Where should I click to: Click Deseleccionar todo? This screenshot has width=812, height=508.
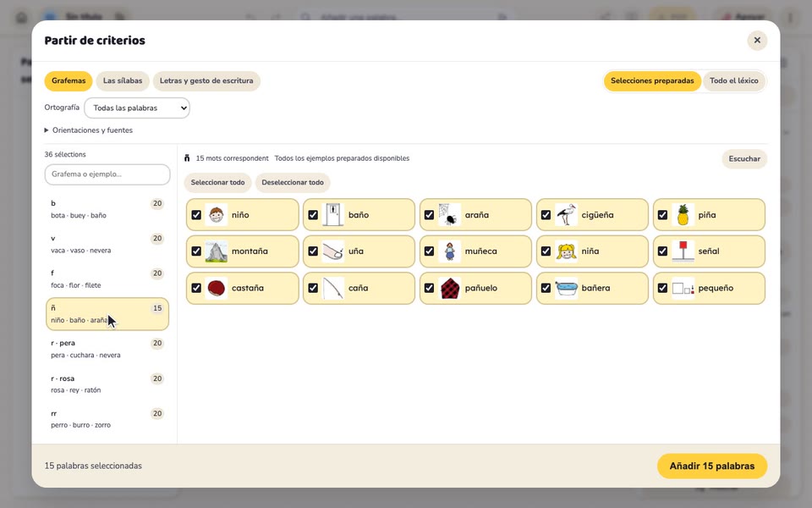(293, 183)
